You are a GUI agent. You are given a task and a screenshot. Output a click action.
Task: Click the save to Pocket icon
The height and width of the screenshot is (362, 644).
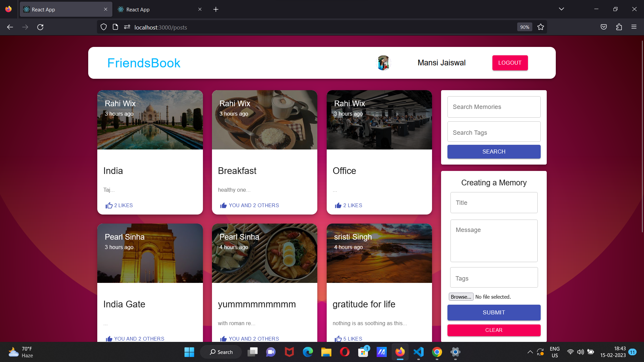point(603,27)
